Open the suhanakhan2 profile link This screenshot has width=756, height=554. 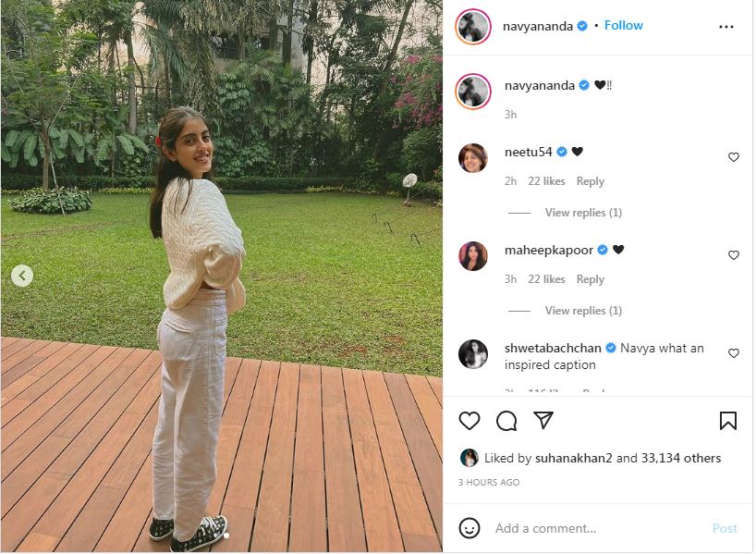pyautogui.click(x=573, y=458)
